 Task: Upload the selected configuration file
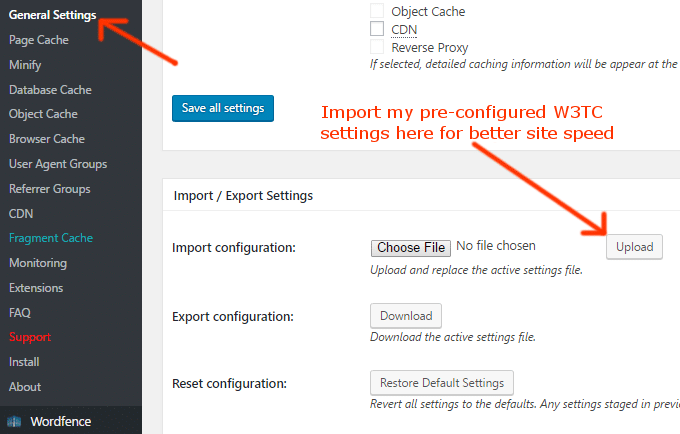[634, 247]
